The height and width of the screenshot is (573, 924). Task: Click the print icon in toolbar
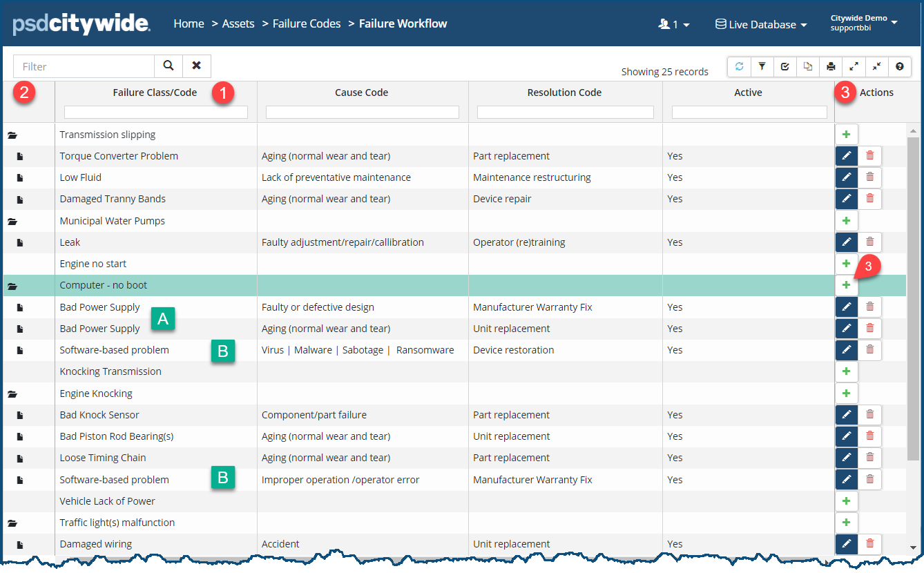click(x=831, y=66)
